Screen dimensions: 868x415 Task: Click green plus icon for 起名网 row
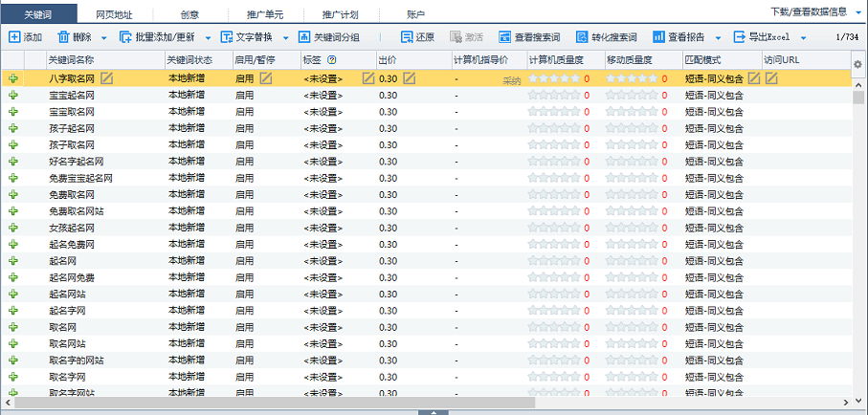click(x=13, y=261)
